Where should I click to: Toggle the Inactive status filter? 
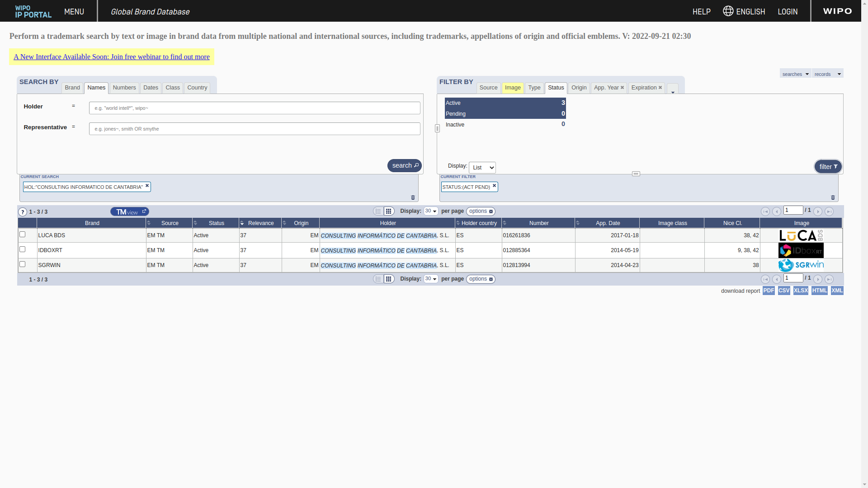(505, 124)
